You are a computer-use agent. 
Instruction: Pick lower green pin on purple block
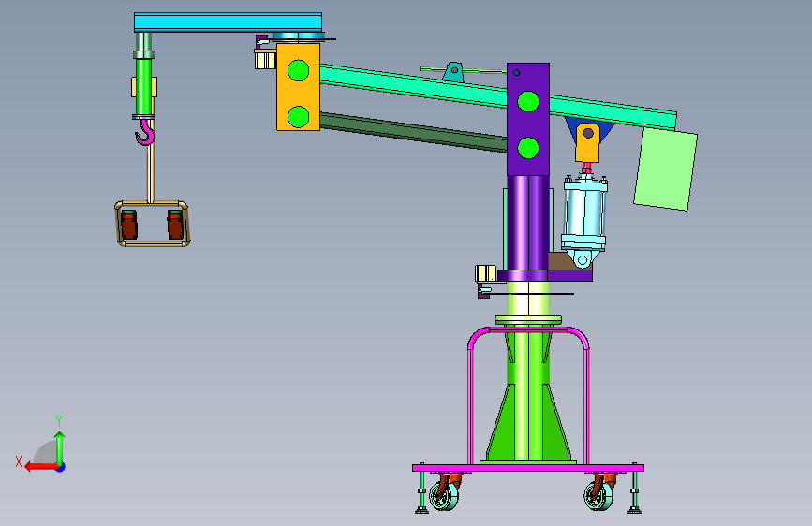point(528,148)
